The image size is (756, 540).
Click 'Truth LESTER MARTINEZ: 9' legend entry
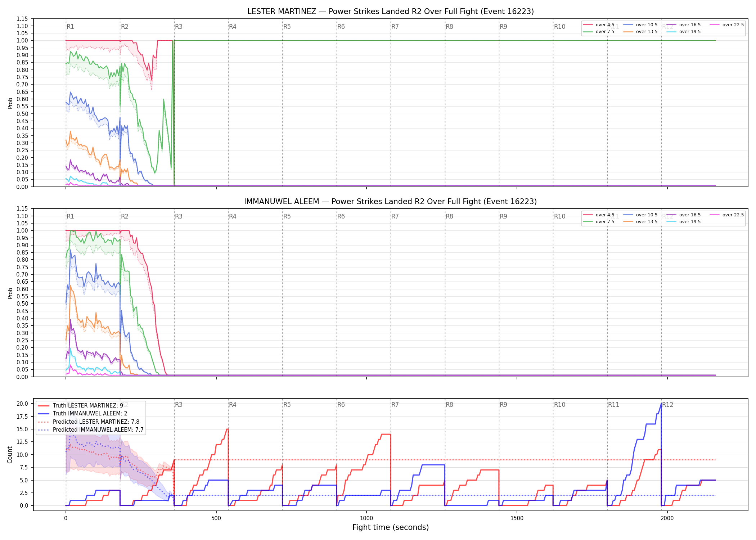click(x=80, y=406)
